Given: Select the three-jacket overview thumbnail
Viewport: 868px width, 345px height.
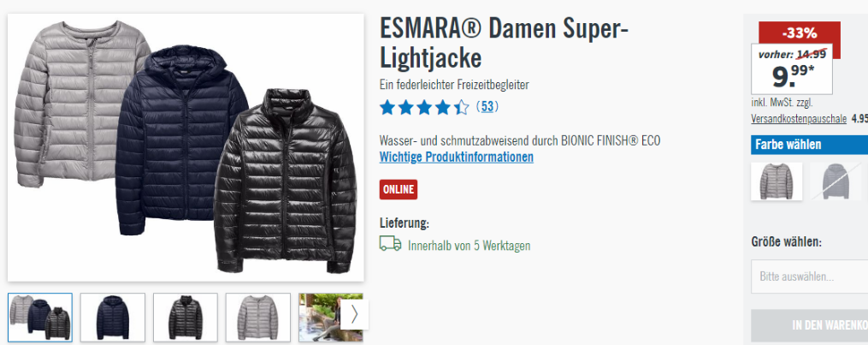Looking at the screenshot, I should (40, 317).
